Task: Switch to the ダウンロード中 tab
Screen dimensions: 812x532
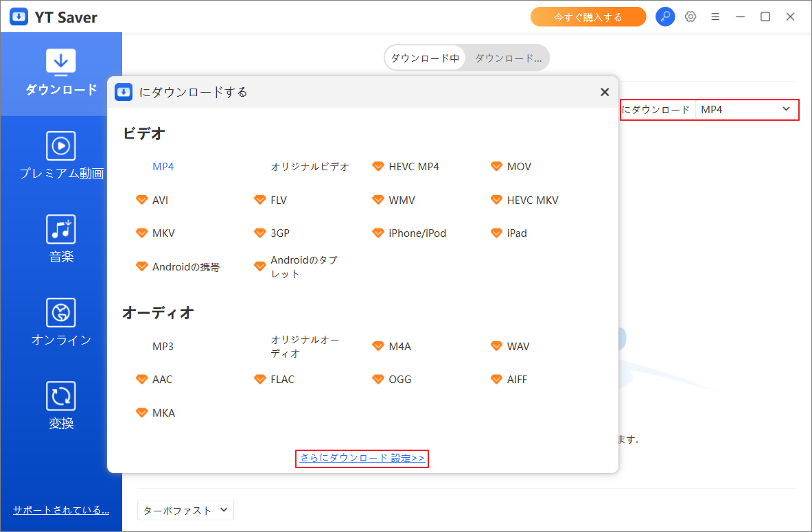Action: (425, 58)
